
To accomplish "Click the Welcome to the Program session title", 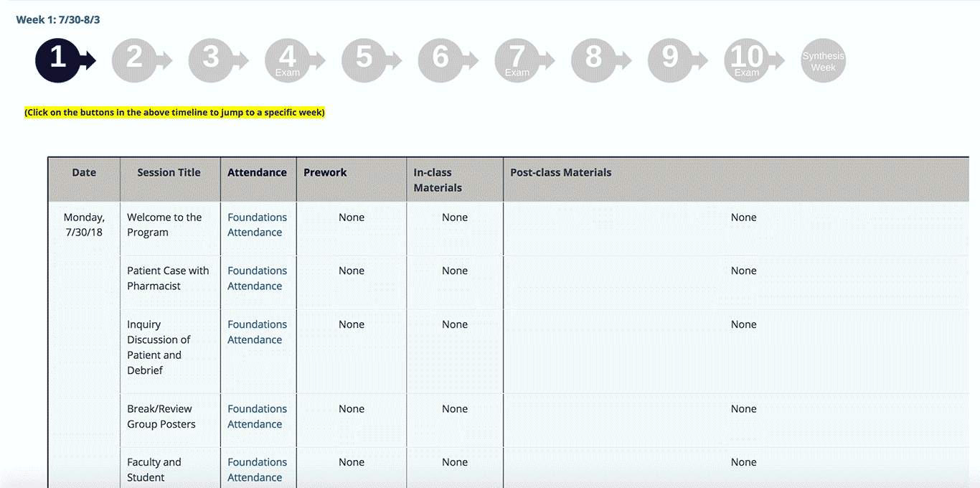I will tap(164, 225).
